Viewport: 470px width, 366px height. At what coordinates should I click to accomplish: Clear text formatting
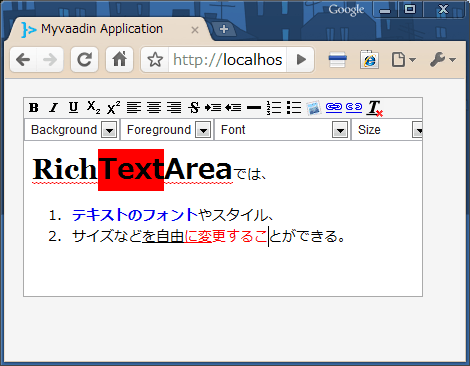coord(374,108)
